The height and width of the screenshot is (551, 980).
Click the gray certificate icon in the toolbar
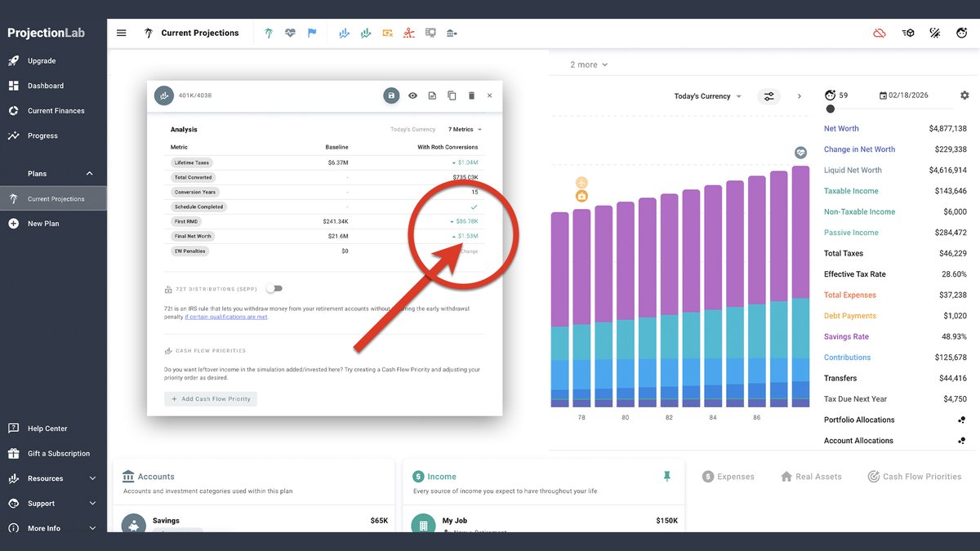[430, 33]
